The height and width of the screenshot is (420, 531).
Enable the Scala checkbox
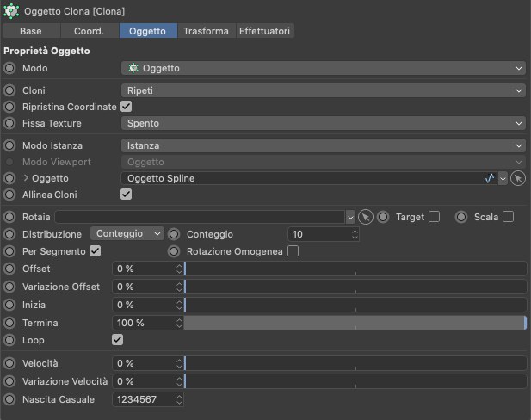click(x=508, y=217)
